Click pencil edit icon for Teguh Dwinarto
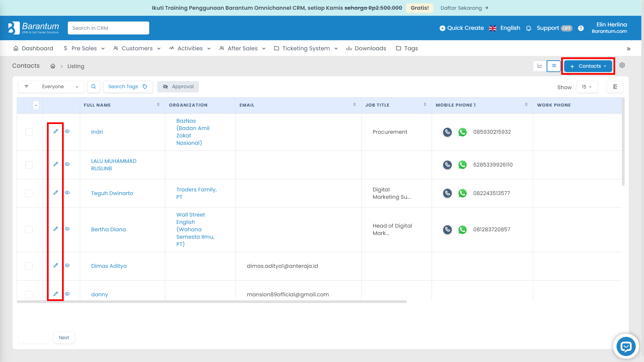The image size is (644, 362). tap(56, 193)
